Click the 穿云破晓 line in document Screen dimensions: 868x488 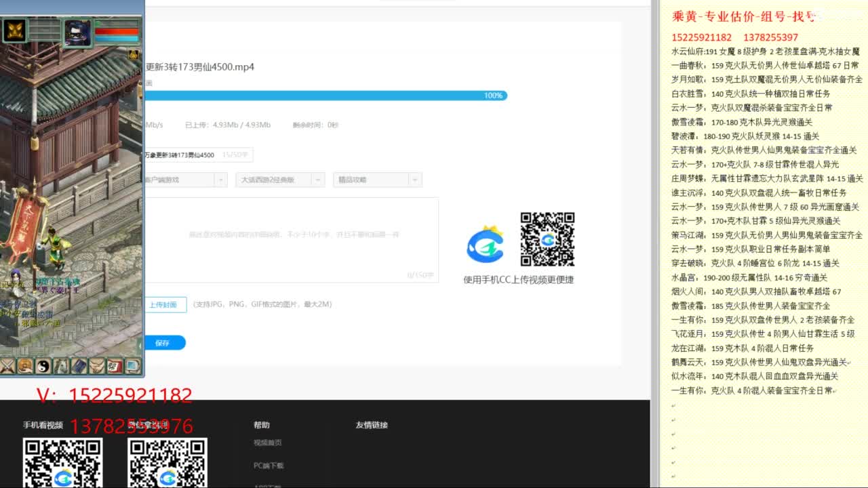tap(755, 263)
